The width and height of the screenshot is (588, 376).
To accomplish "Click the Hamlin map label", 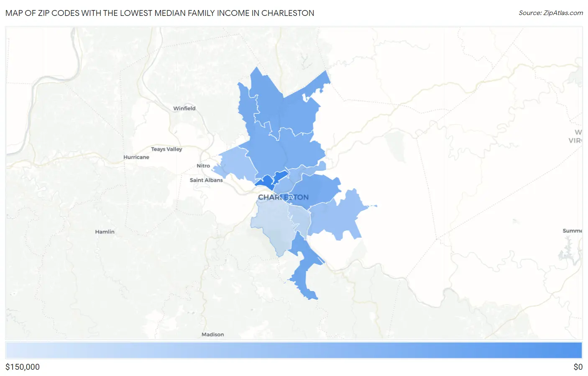I will 105,232.
